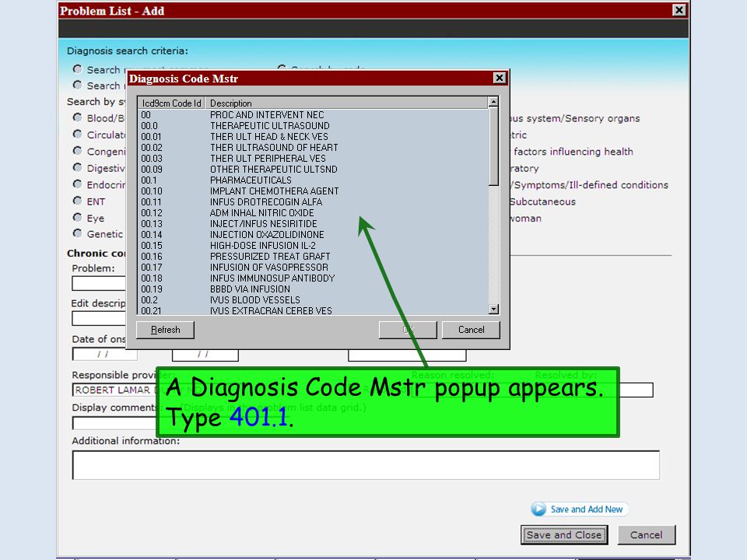
Task: Select the ENT radio button
Action: click(x=77, y=201)
